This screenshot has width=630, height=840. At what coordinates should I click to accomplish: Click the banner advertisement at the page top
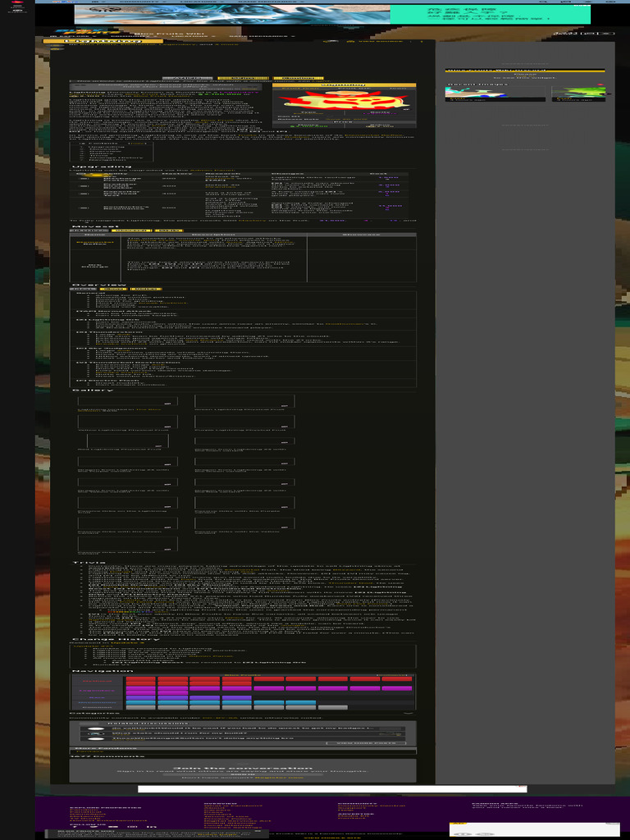pos(332,15)
